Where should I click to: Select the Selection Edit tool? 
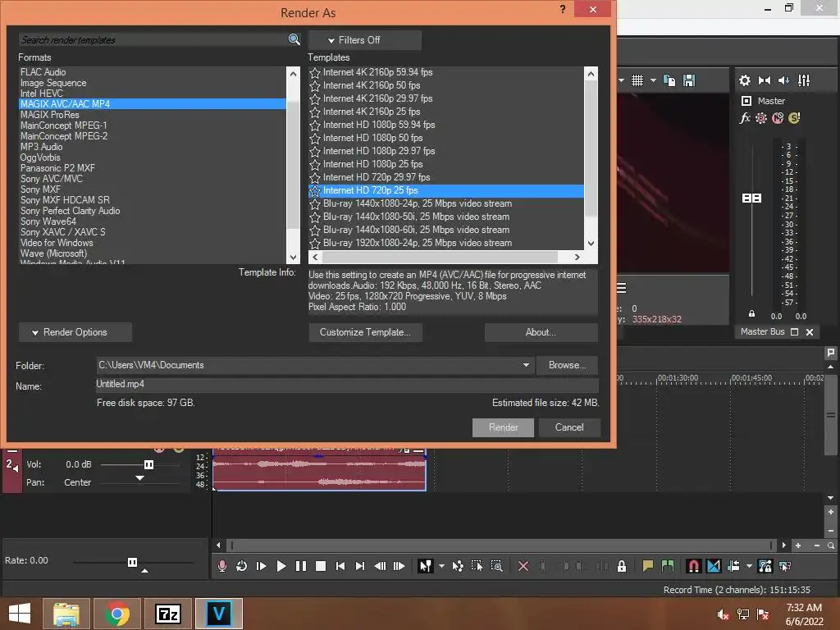477,566
